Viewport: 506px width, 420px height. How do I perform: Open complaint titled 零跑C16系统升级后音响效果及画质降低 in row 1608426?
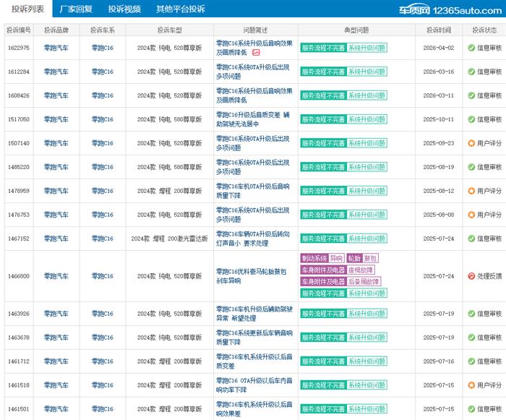[x=254, y=95]
